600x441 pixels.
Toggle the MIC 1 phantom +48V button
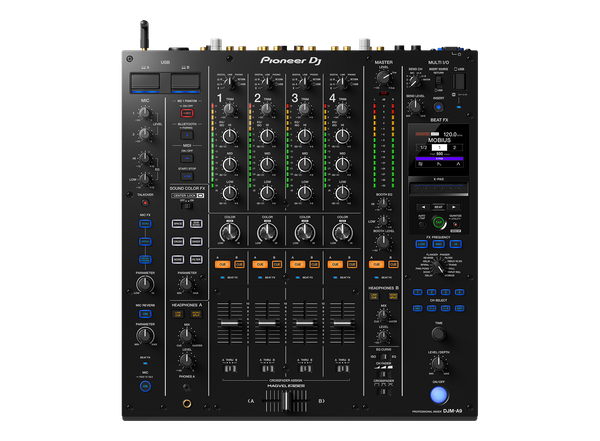coord(187,113)
